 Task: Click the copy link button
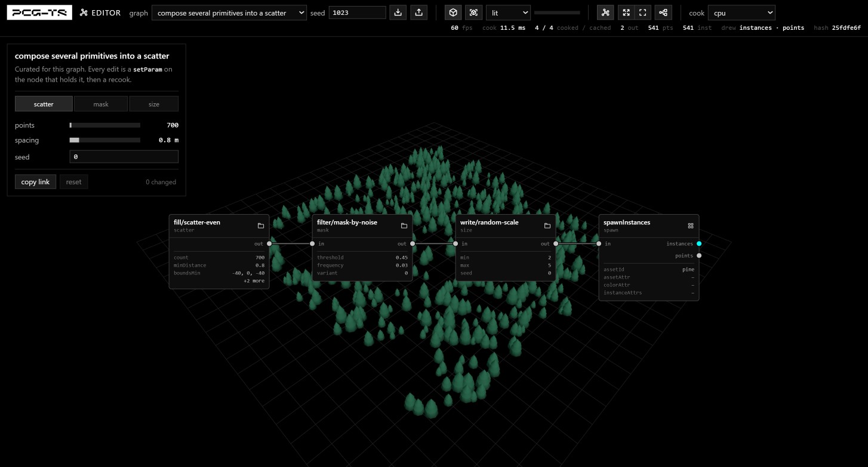[x=35, y=182]
